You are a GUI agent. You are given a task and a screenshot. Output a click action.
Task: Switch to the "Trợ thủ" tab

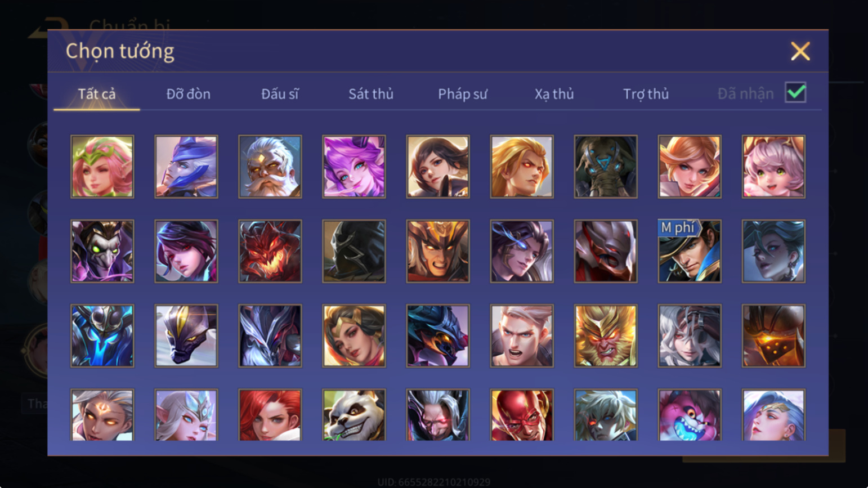click(646, 94)
